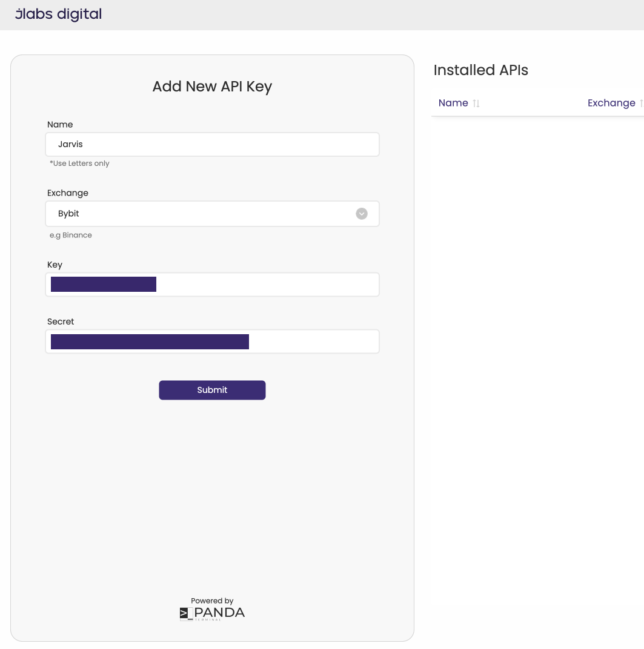Expand the Exchange dropdown chevron
The height and width of the screenshot is (649, 644).
pos(362,214)
